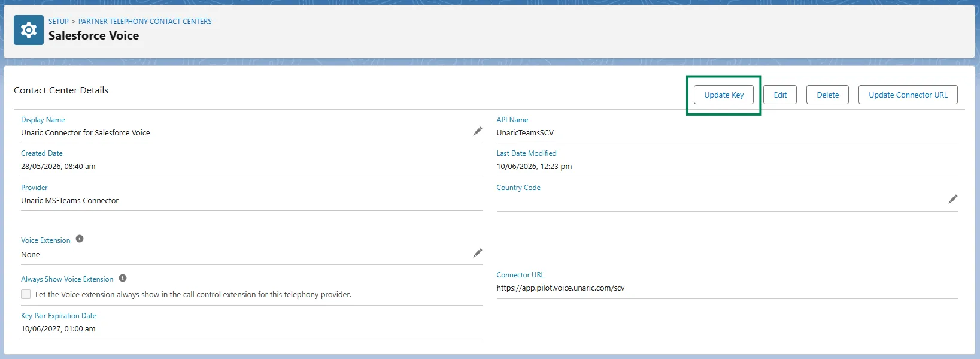Viewport: 980px width, 359px height.
Task: Click the Country Code label
Action: (518, 188)
